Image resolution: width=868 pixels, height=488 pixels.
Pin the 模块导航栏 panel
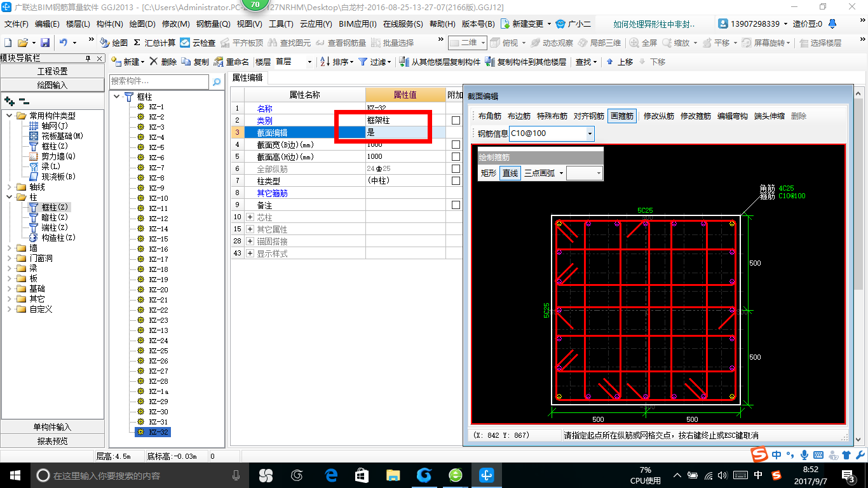pyautogui.click(x=88, y=58)
